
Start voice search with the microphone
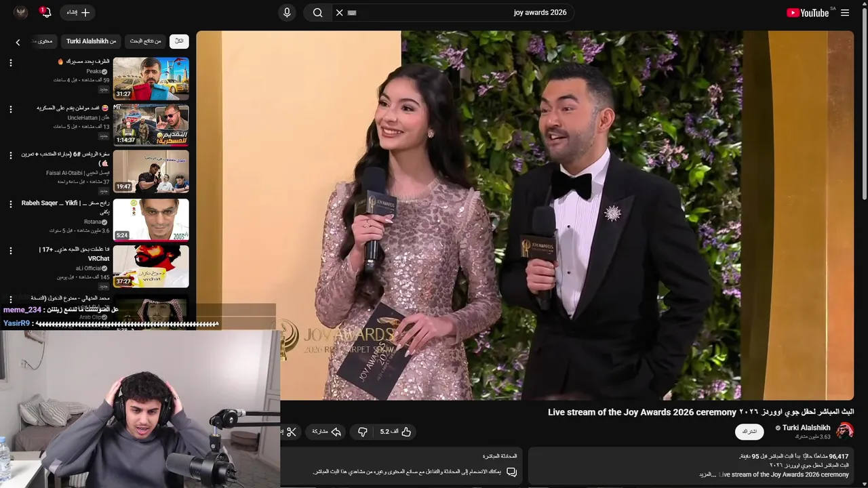click(x=287, y=12)
